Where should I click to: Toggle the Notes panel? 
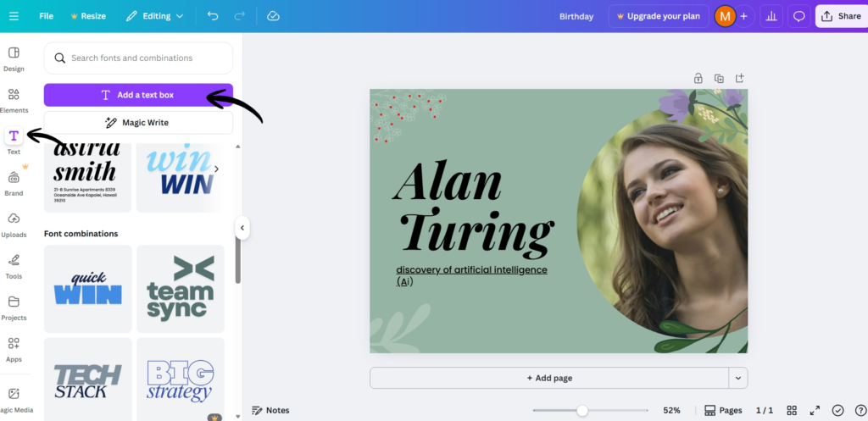pos(270,410)
